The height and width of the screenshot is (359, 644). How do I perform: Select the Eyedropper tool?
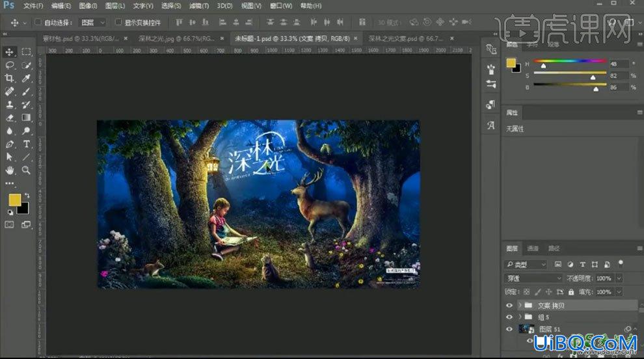point(26,79)
